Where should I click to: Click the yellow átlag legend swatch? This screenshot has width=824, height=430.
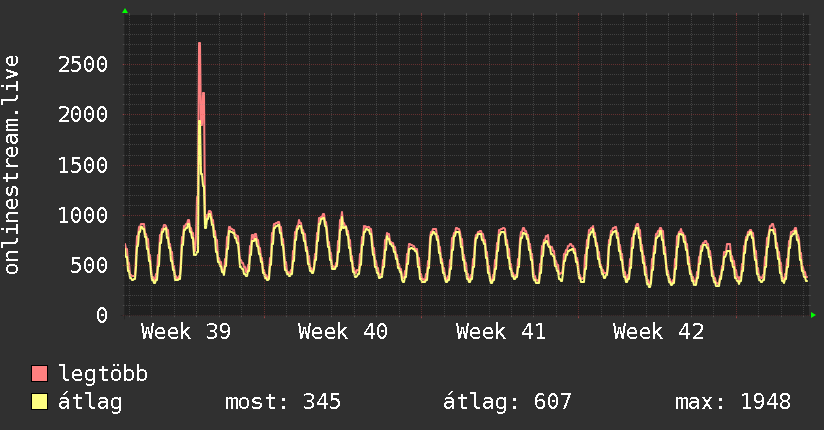pyautogui.click(x=39, y=401)
